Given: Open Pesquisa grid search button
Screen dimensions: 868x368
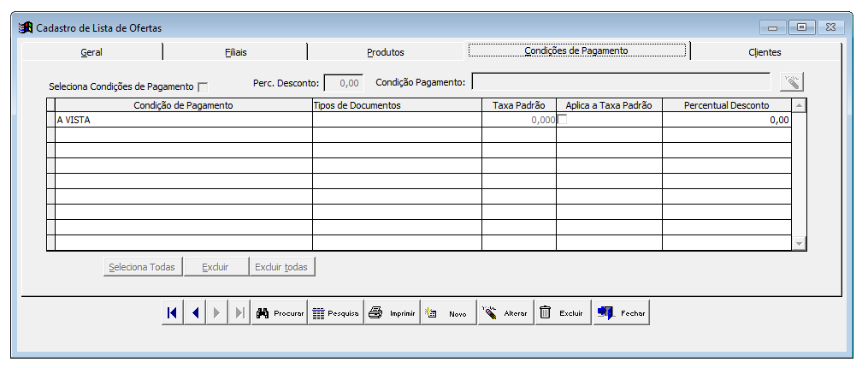Looking at the screenshot, I should 336,313.
